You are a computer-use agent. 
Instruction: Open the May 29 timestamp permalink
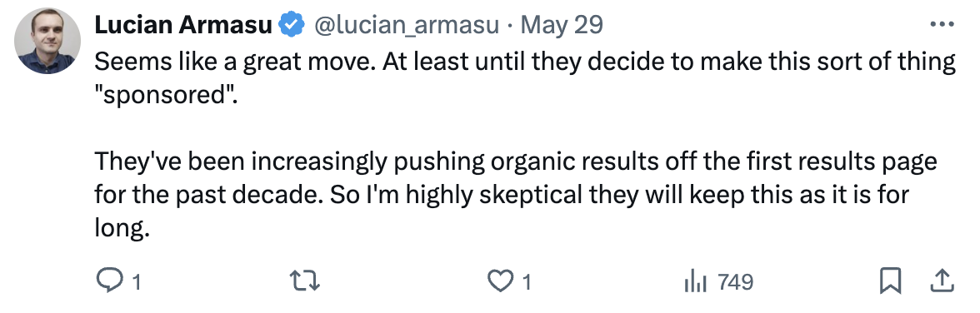pos(562,25)
